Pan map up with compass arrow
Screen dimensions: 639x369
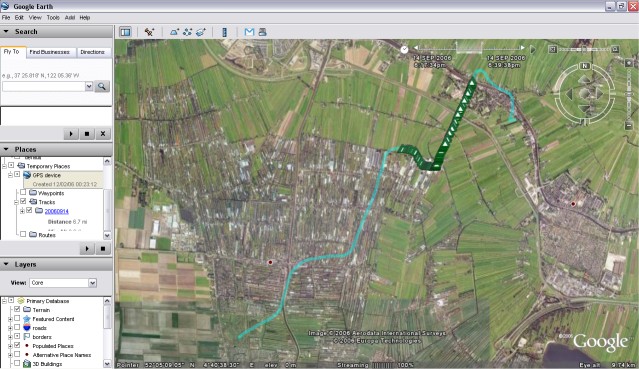coord(585,79)
